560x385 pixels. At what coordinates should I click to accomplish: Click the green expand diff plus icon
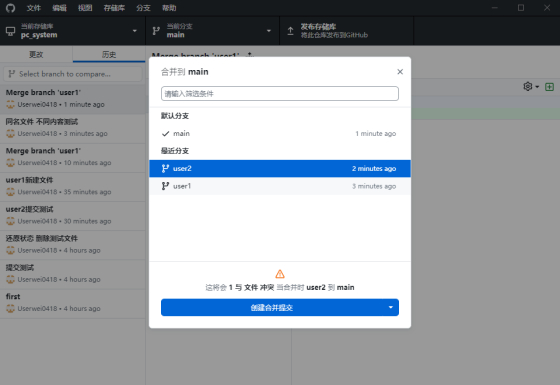click(549, 87)
